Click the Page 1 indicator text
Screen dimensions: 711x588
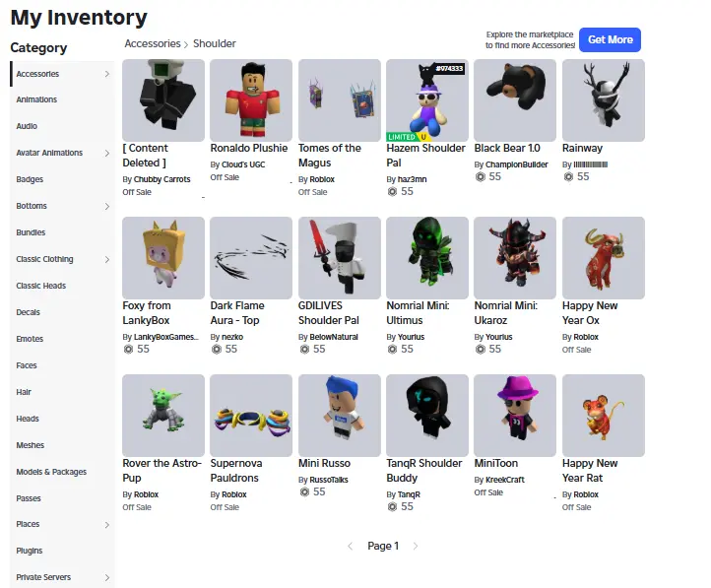(383, 546)
